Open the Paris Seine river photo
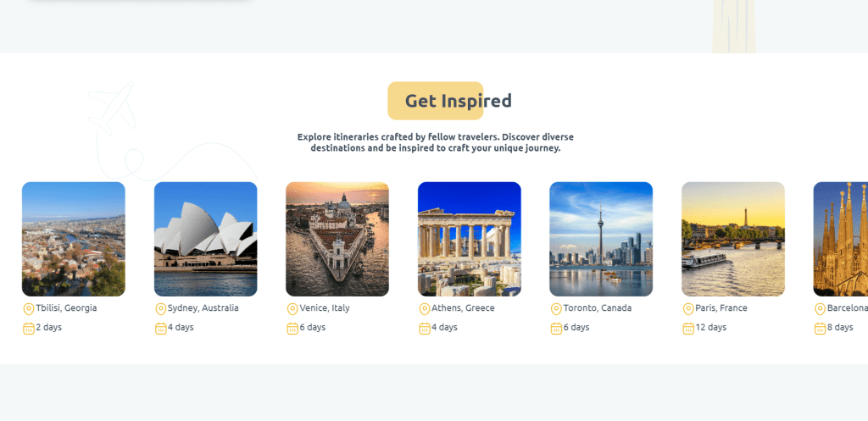 733,239
